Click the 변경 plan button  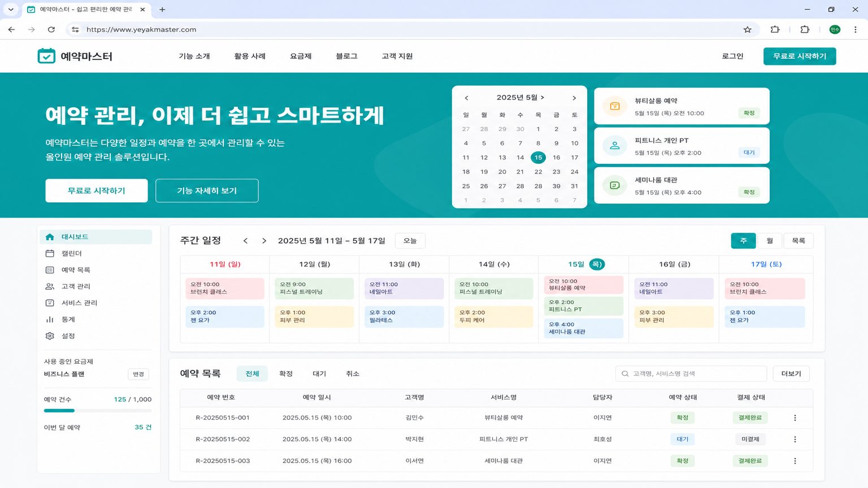(138, 374)
